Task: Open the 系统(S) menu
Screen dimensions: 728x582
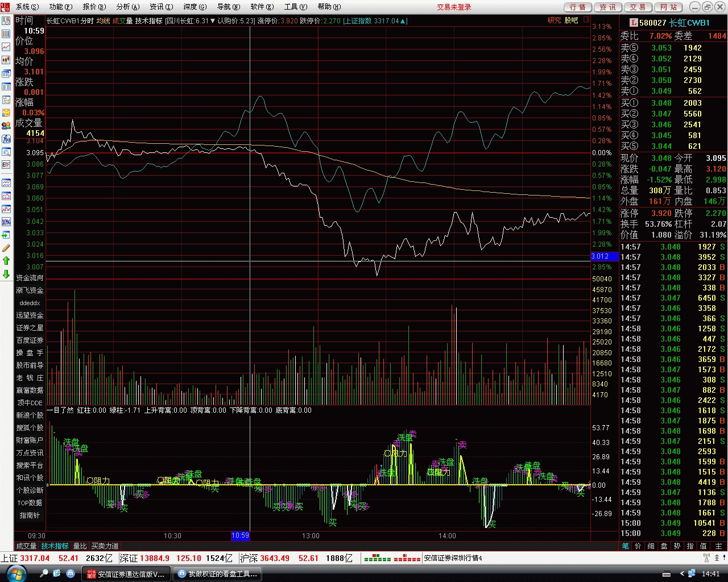Action: pos(27,7)
